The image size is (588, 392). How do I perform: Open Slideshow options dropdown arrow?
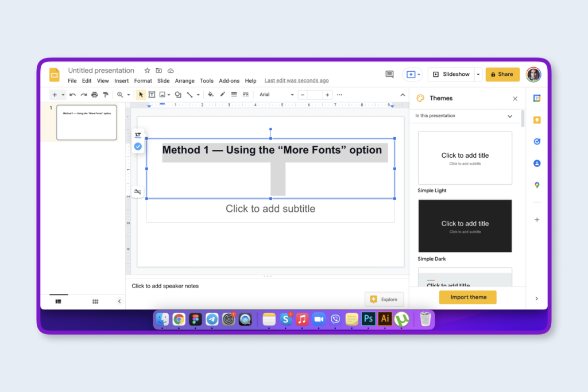[x=478, y=75]
